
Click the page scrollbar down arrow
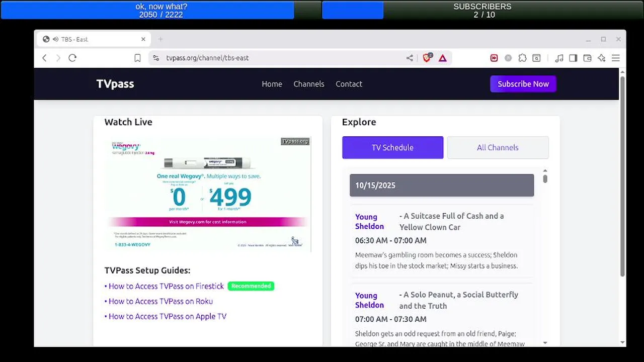tap(622, 343)
